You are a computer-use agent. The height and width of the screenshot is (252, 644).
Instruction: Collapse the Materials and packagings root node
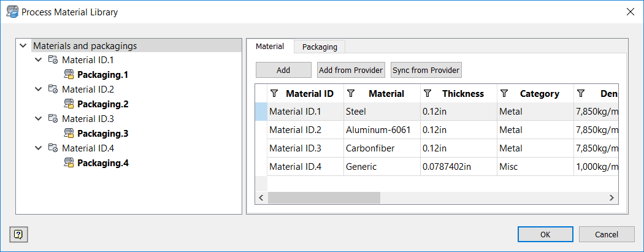(23, 45)
